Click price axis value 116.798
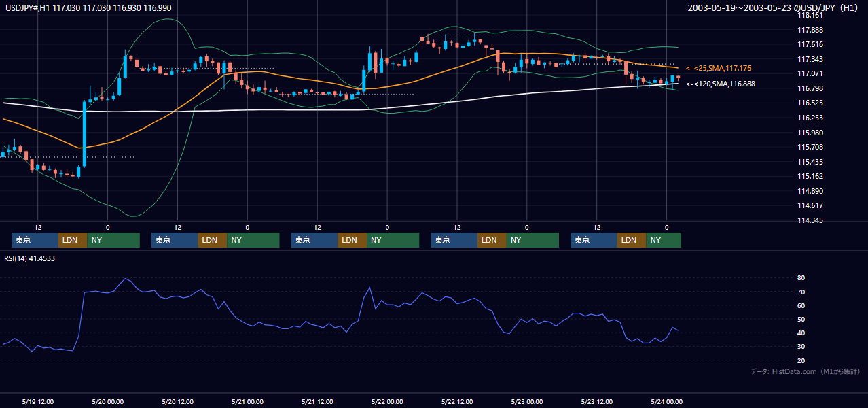Viewport: 868px width, 408px height. click(x=810, y=88)
